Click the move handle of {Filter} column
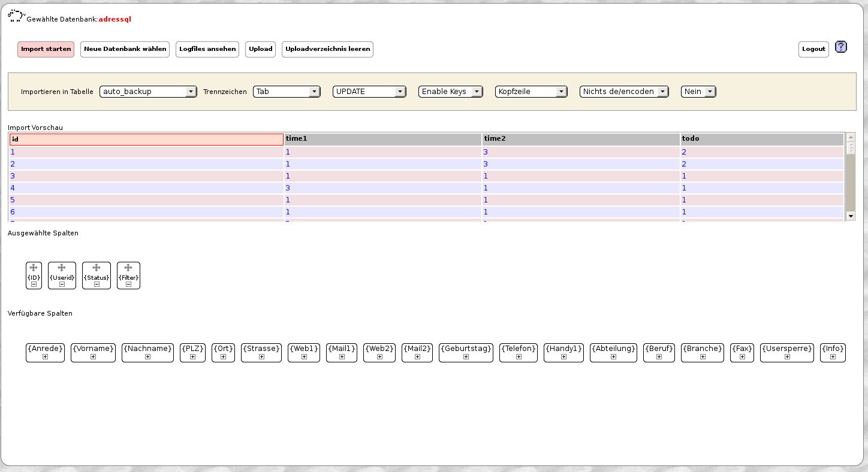The image size is (868, 472). coord(128,268)
